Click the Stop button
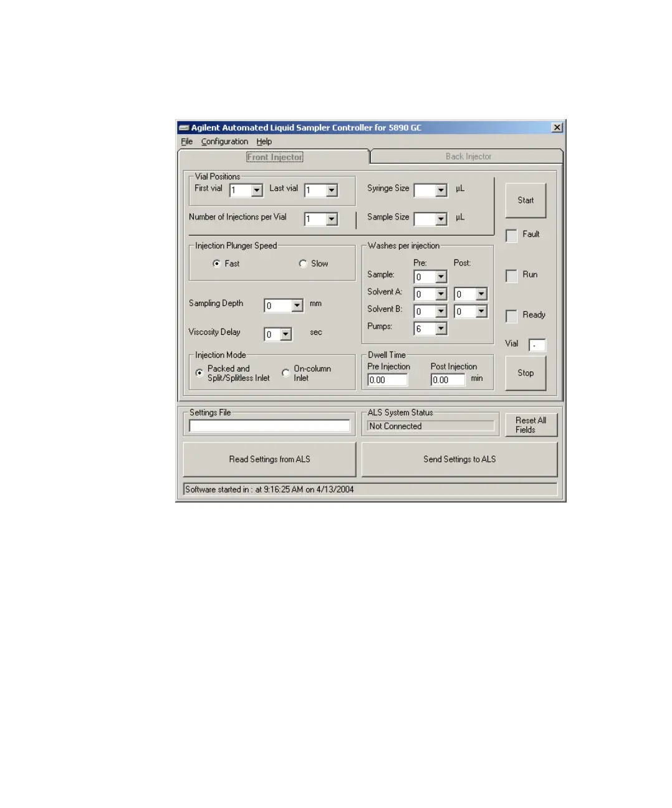Image resolution: width=672 pixels, height=808 pixels. (526, 373)
